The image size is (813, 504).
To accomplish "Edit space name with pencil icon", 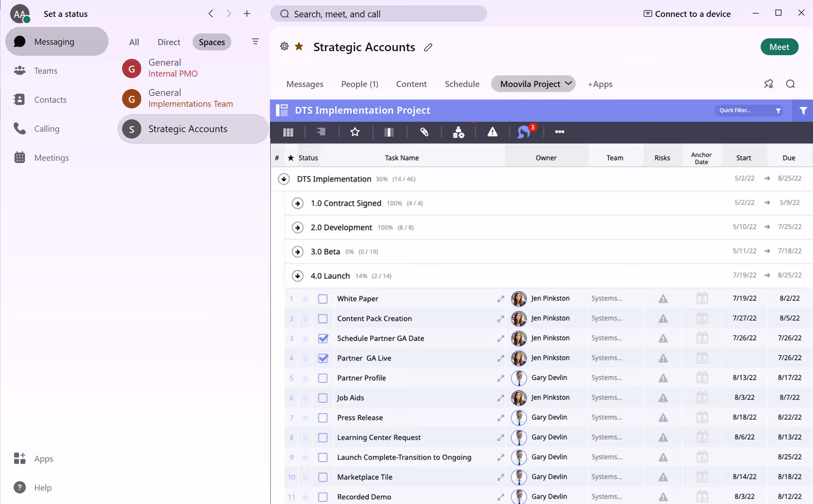I will pyautogui.click(x=428, y=47).
